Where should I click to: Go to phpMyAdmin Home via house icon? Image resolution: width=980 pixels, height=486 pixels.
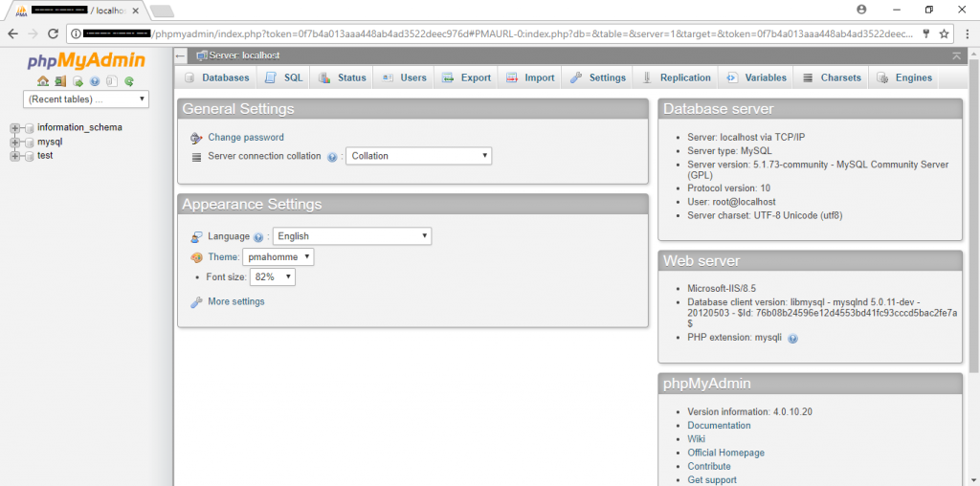pos(43,81)
